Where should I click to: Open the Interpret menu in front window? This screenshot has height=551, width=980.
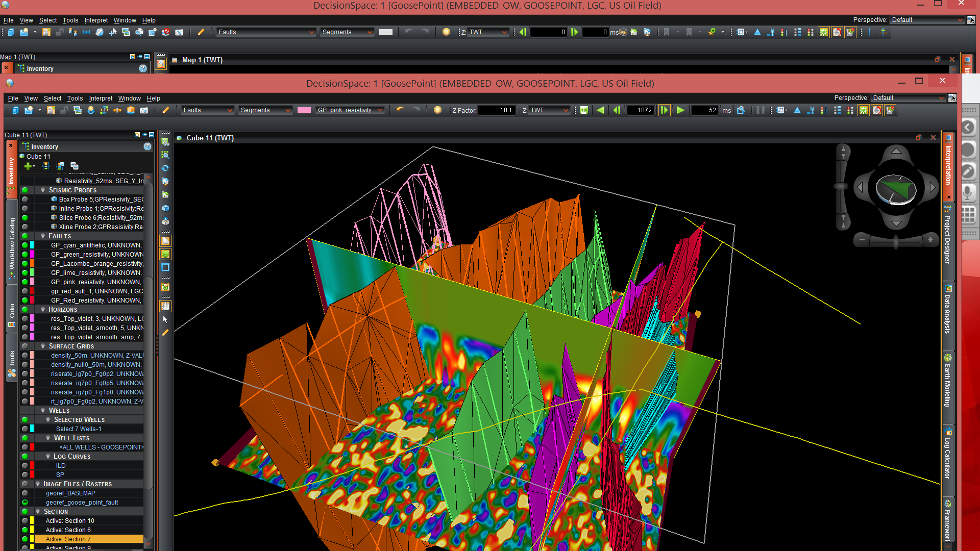(101, 98)
